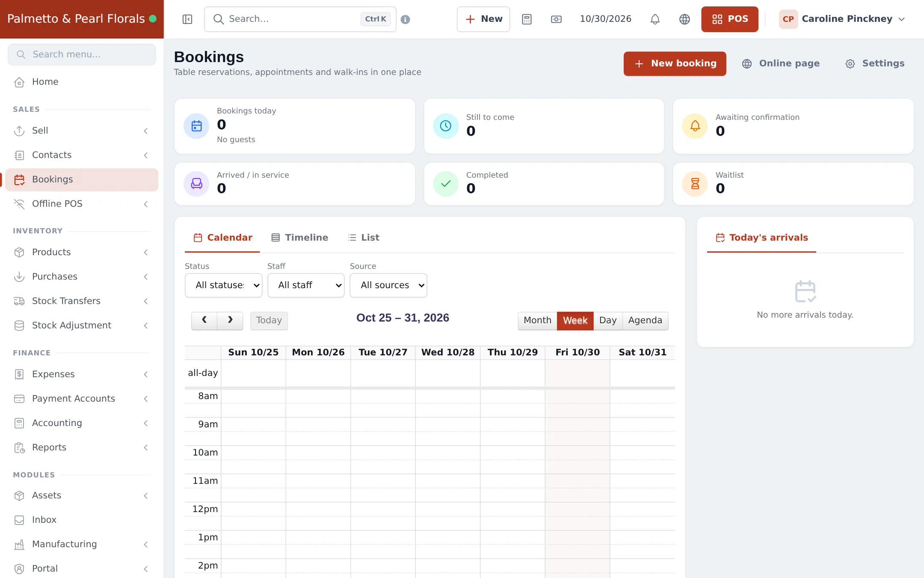The width and height of the screenshot is (924, 578).
Task: Click the Fri 10/30 column header
Action: click(x=577, y=352)
